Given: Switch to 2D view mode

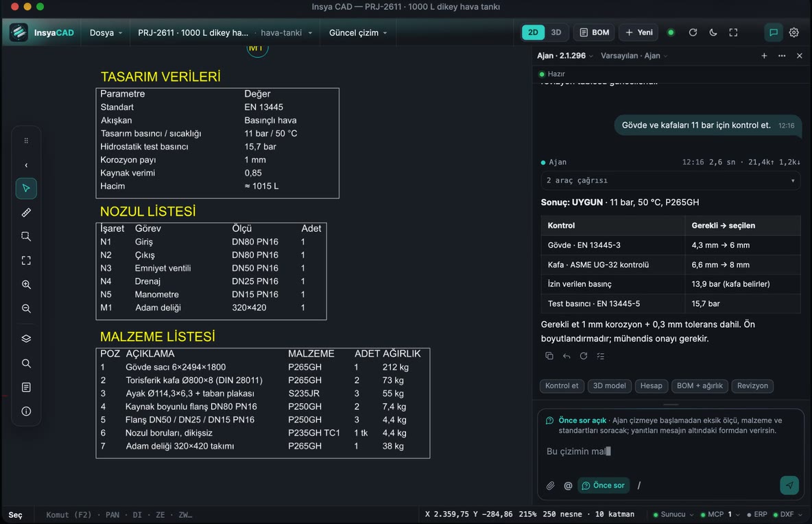Looking at the screenshot, I should pyautogui.click(x=533, y=33).
